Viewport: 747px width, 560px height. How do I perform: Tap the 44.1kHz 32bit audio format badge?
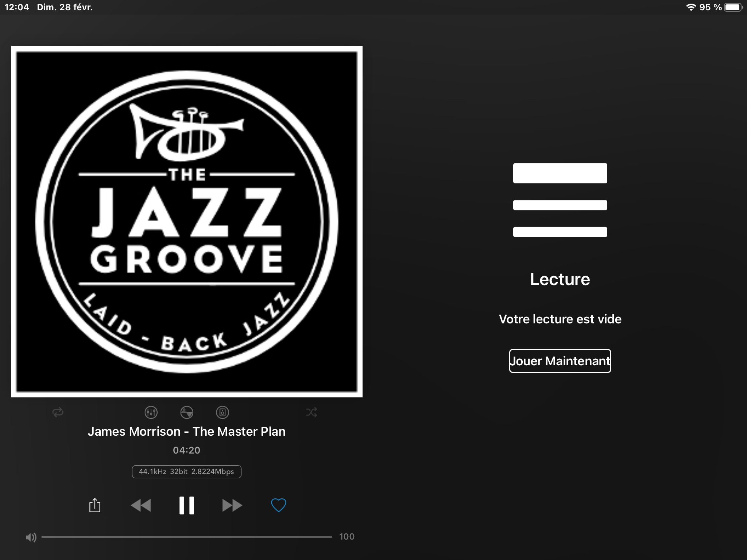tap(186, 471)
